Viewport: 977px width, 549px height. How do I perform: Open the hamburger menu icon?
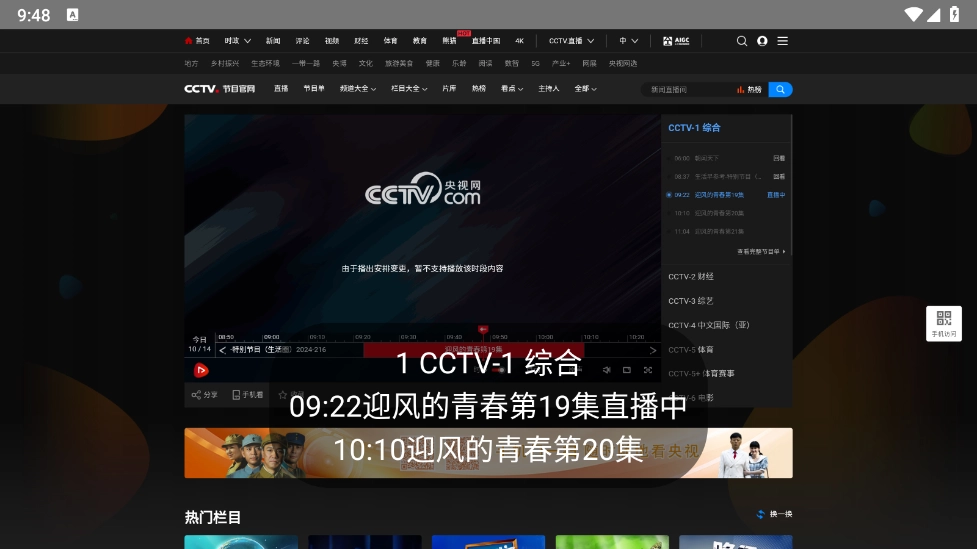783,41
